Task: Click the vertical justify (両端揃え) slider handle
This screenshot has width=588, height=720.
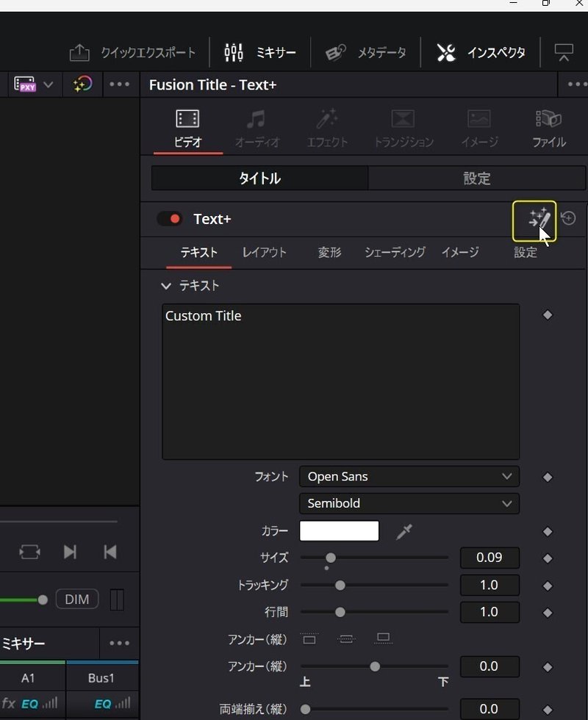Action: (305, 709)
